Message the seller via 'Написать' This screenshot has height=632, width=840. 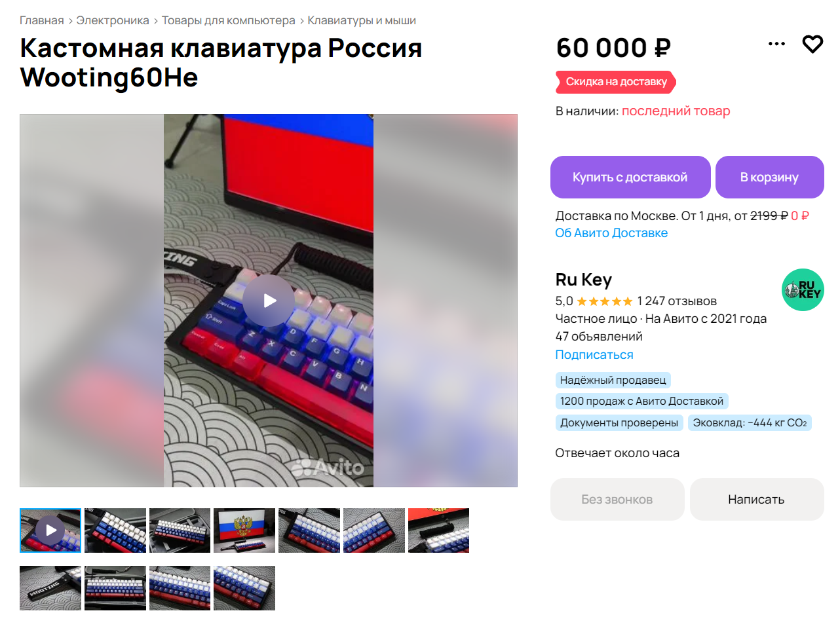(x=757, y=499)
